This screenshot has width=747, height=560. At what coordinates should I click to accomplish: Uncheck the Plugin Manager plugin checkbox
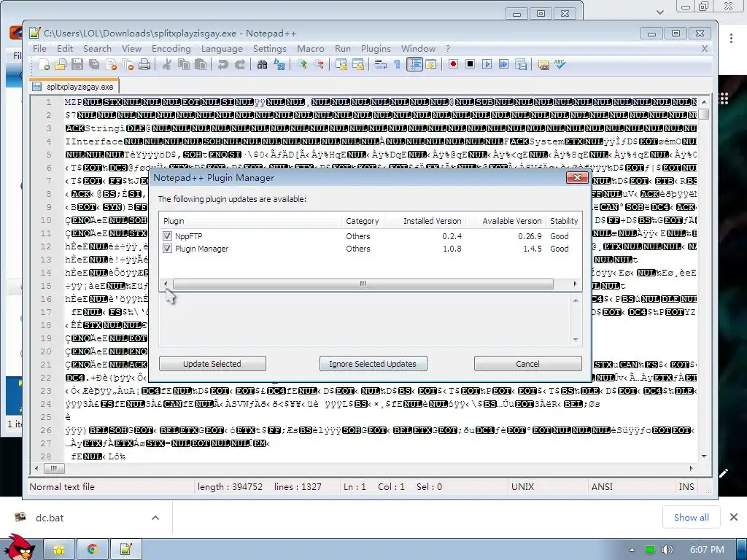(167, 248)
